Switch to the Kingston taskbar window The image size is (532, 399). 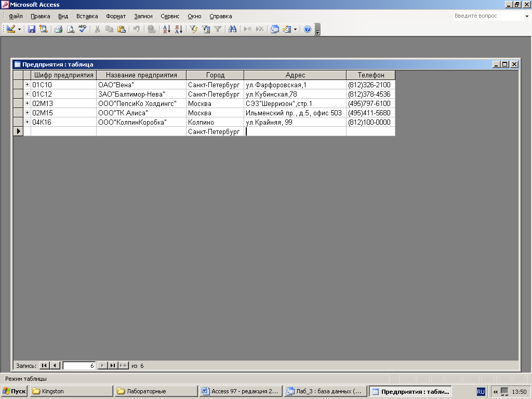[x=71, y=391]
